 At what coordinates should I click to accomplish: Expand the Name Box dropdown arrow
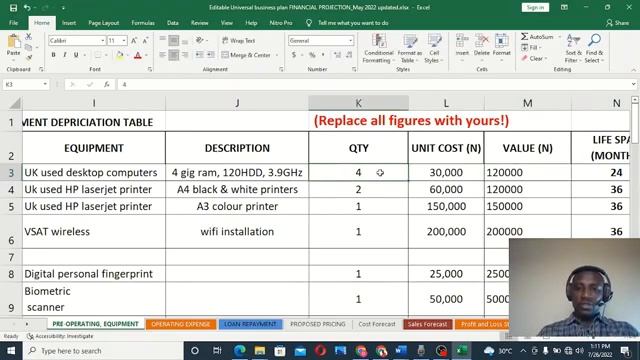click(x=45, y=84)
